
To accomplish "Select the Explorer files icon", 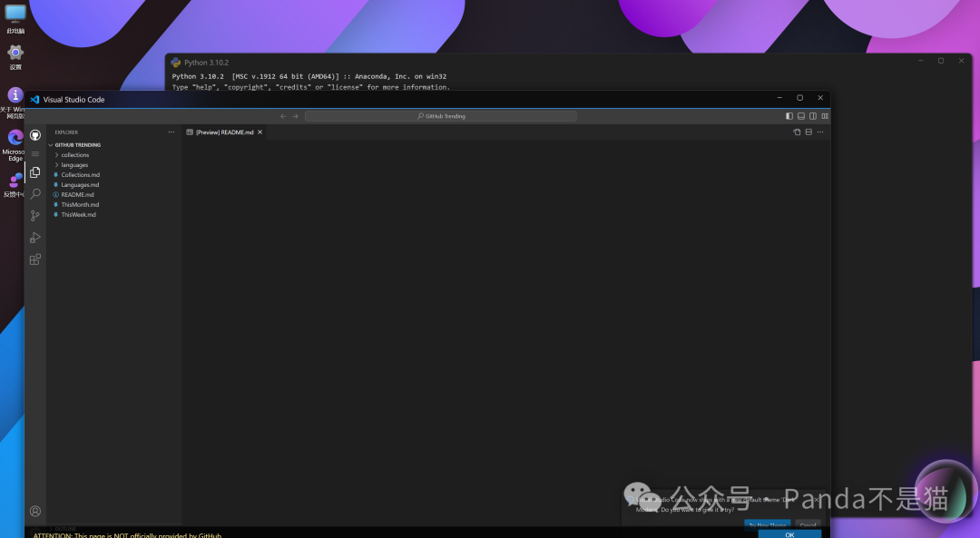I will coord(35,172).
